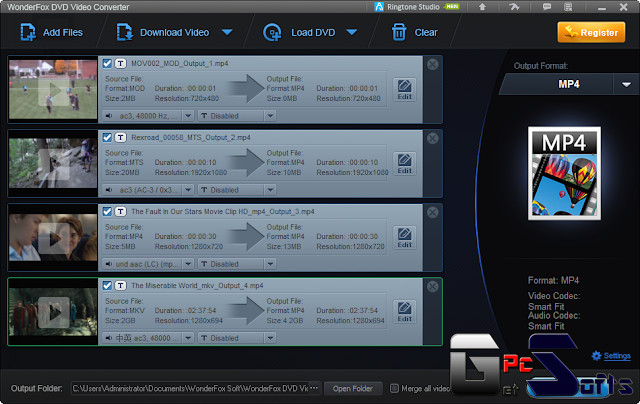Screen dimensions: 640x404
Task: Click the T rename icon for MOV002_MOD_Output_1
Action: pos(120,63)
